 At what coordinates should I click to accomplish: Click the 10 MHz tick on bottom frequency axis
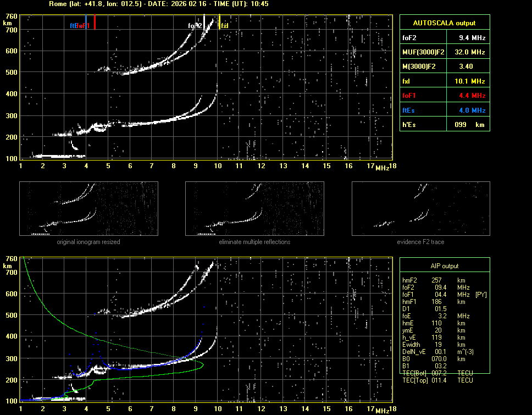[218, 408]
